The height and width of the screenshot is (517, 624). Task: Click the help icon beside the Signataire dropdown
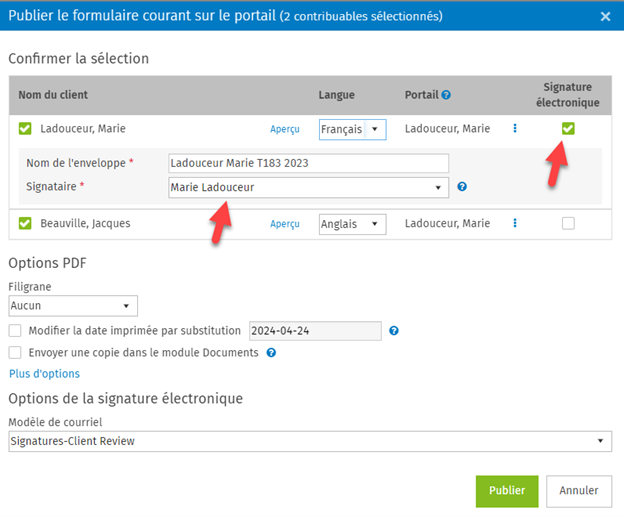tap(462, 187)
